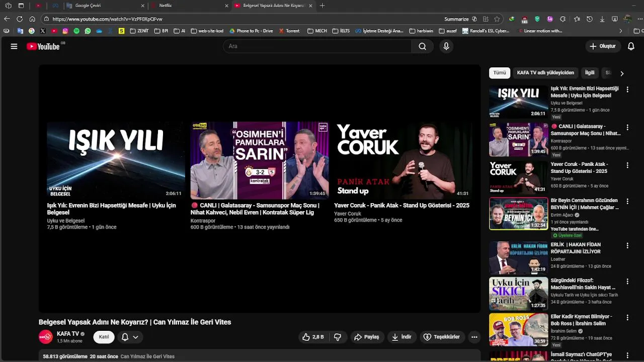Open a new browser tab
This screenshot has height=362, width=644.
click(x=322, y=6)
